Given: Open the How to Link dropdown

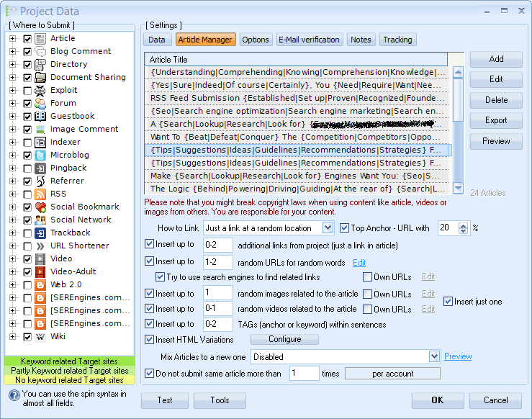Looking at the screenshot, I should [328, 228].
